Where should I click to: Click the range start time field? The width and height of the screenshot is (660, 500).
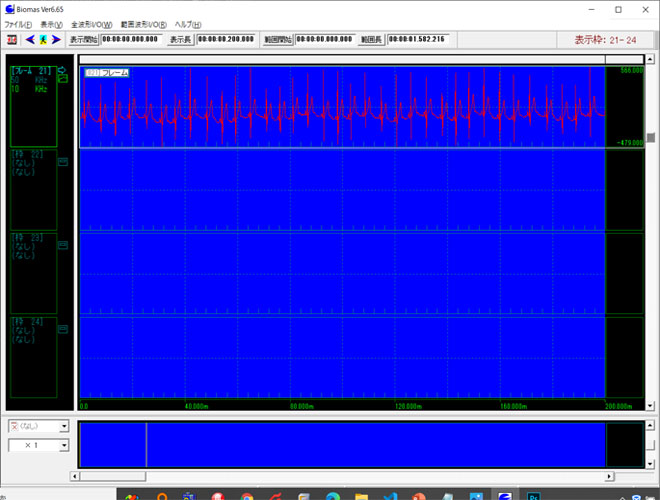325,39
